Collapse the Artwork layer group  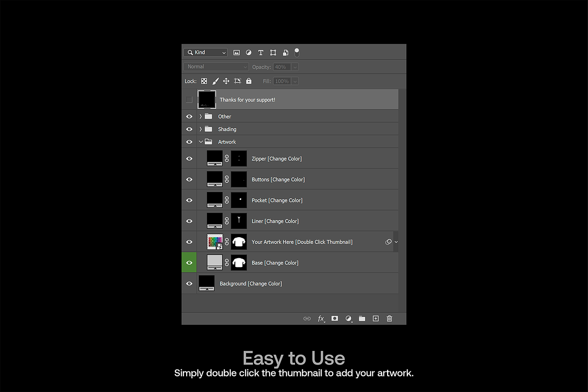tap(200, 142)
